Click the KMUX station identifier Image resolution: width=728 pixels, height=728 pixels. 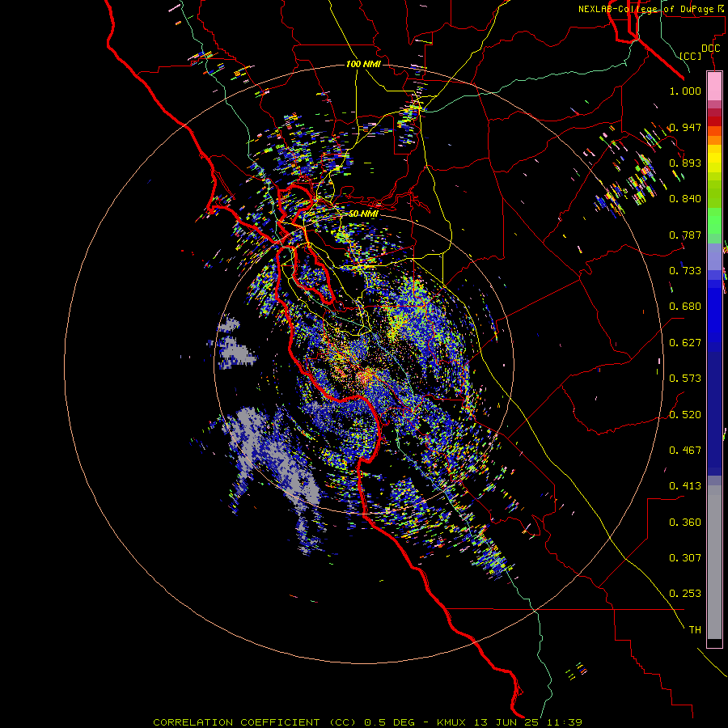point(451,722)
